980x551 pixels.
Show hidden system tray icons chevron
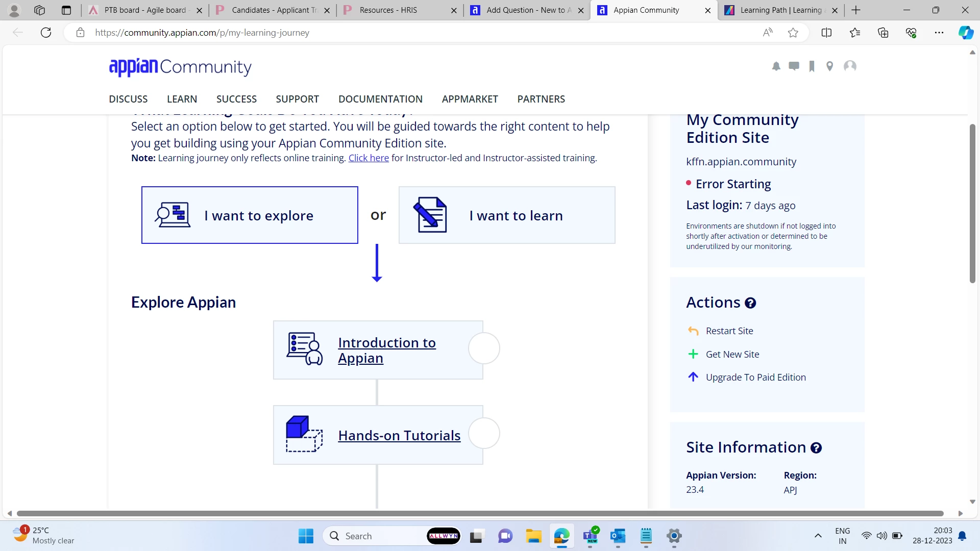(x=818, y=536)
